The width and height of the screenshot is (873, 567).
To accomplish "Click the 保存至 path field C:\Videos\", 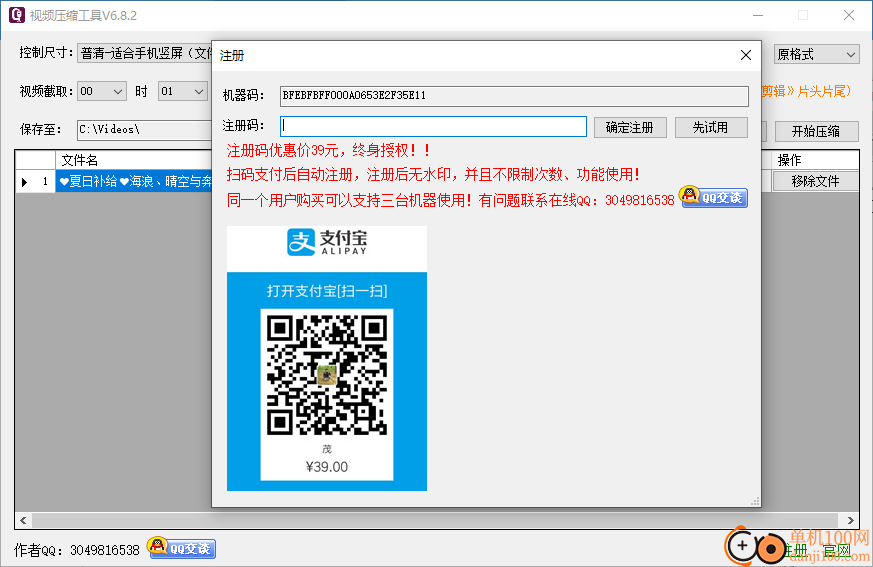I will coord(145,130).
